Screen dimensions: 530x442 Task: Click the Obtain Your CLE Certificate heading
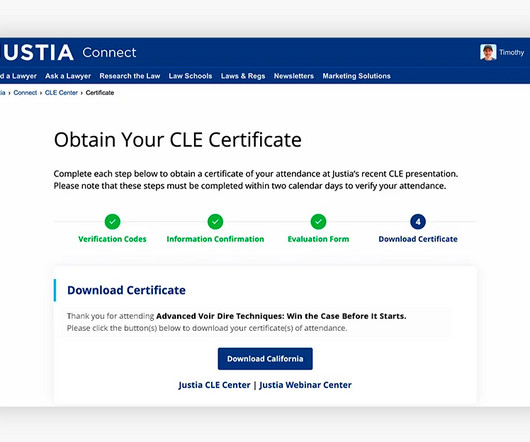tap(178, 140)
